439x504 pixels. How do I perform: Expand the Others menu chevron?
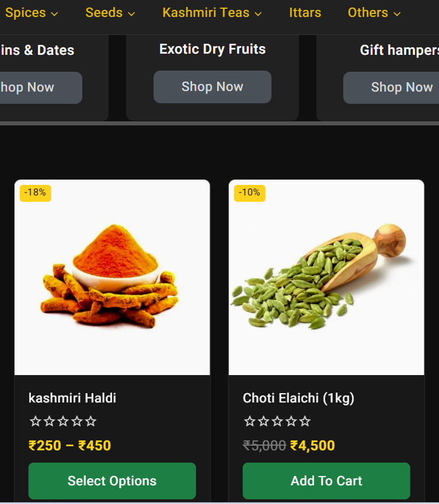(x=397, y=14)
